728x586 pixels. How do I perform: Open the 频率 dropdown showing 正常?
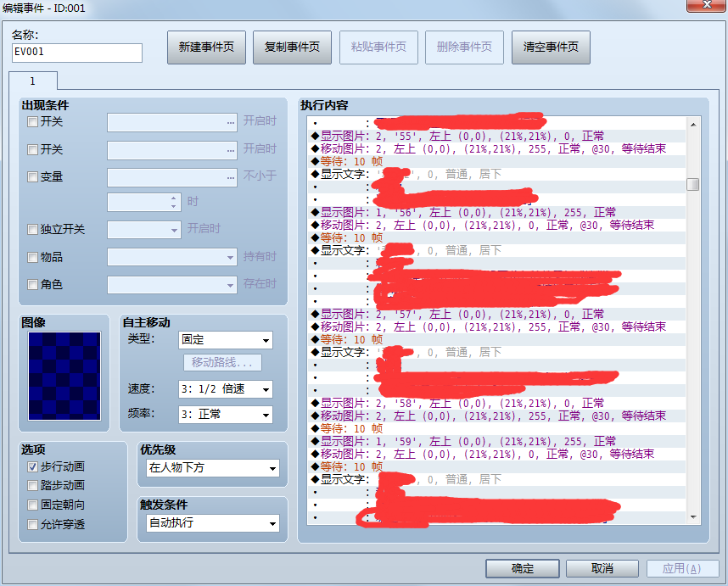tap(226, 415)
